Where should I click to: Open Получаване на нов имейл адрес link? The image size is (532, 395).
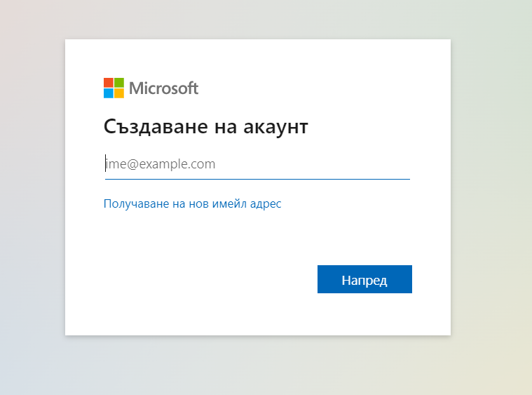point(192,203)
